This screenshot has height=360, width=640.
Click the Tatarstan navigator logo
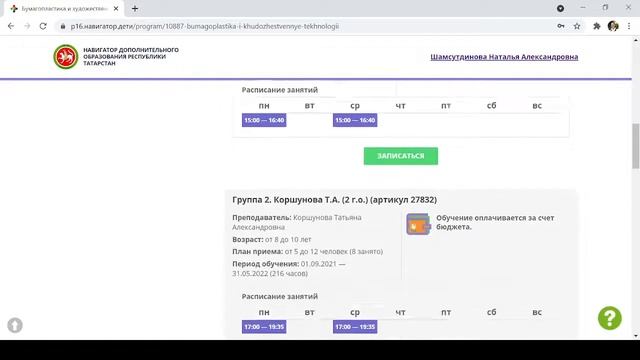pos(65,57)
